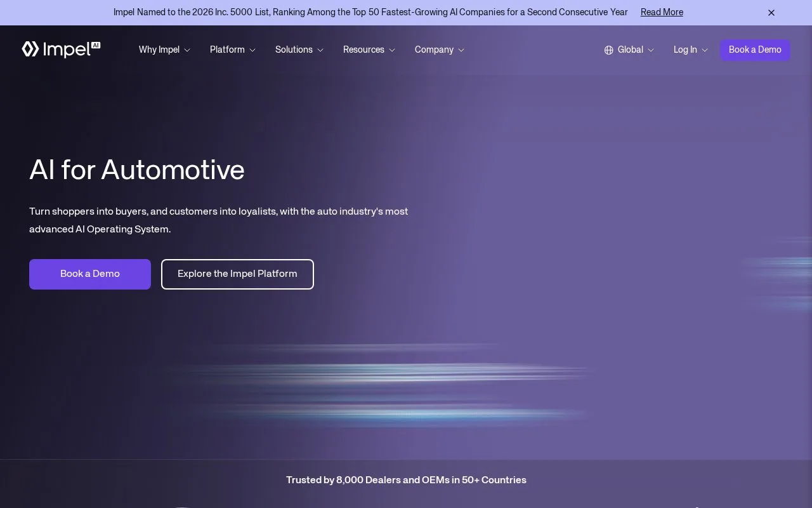The image size is (812, 508).
Task: Expand the Why Impel chevron
Action: pyautogui.click(x=187, y=50)
